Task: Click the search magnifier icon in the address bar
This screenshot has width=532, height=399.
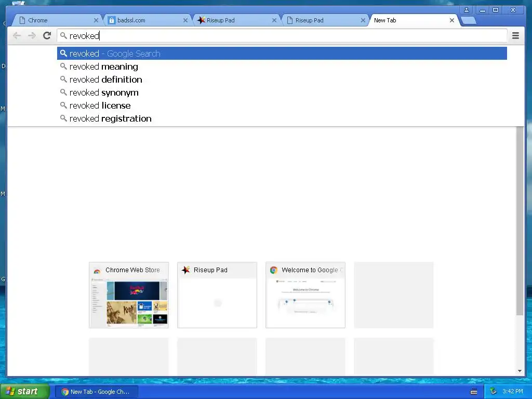Action: 63,35
